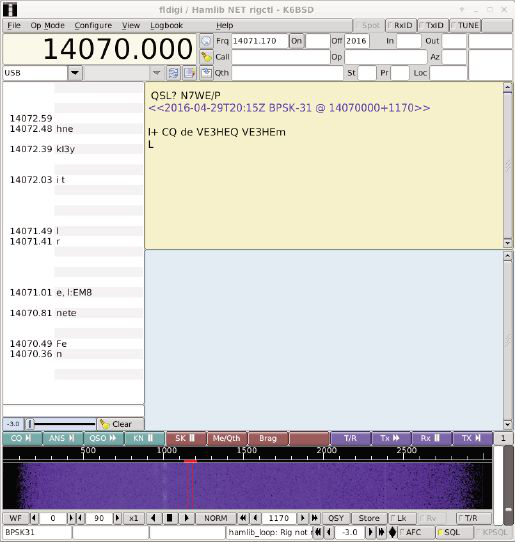515x542 pixels.
Task: Click the x1 zoom button
Action: tap(133, 518)
